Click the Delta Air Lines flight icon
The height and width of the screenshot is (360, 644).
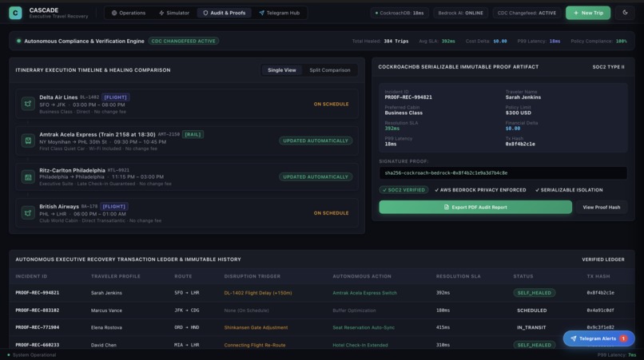point(28,104)
